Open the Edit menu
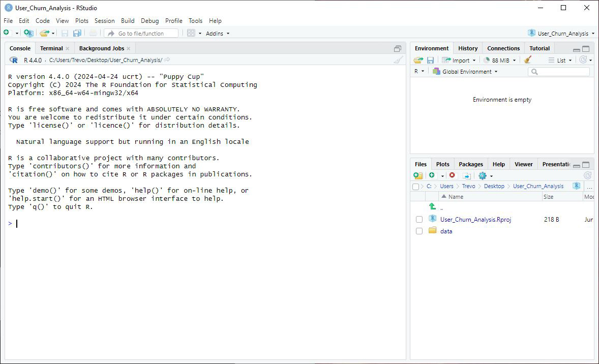This screenshot has width=599, height=364. point(24,21)
